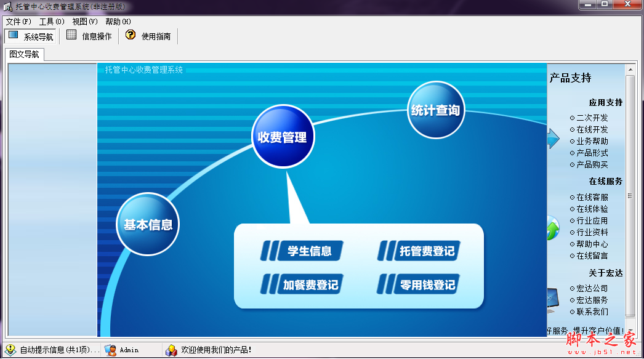Click the 产品形式 link
The image size is (644, 359).
coord(592,153)
